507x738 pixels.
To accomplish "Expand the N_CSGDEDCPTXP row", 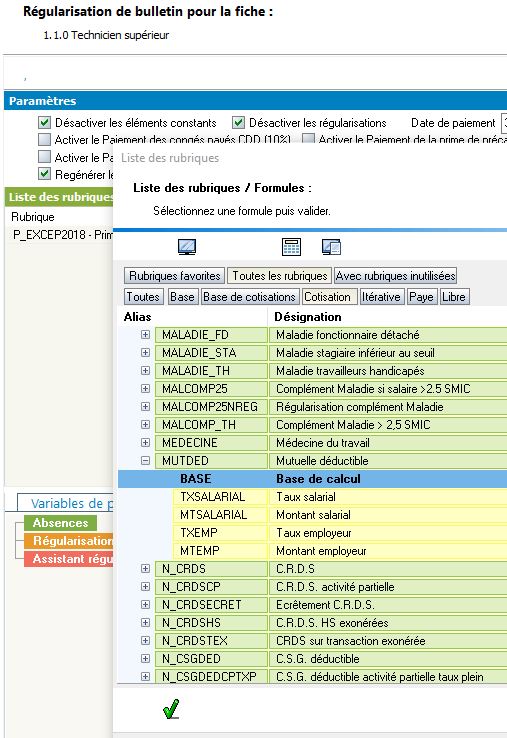I will pos(145,676).
